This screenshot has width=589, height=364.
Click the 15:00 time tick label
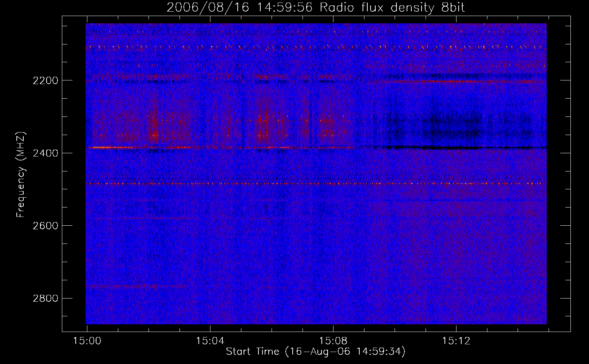[87, 341]
